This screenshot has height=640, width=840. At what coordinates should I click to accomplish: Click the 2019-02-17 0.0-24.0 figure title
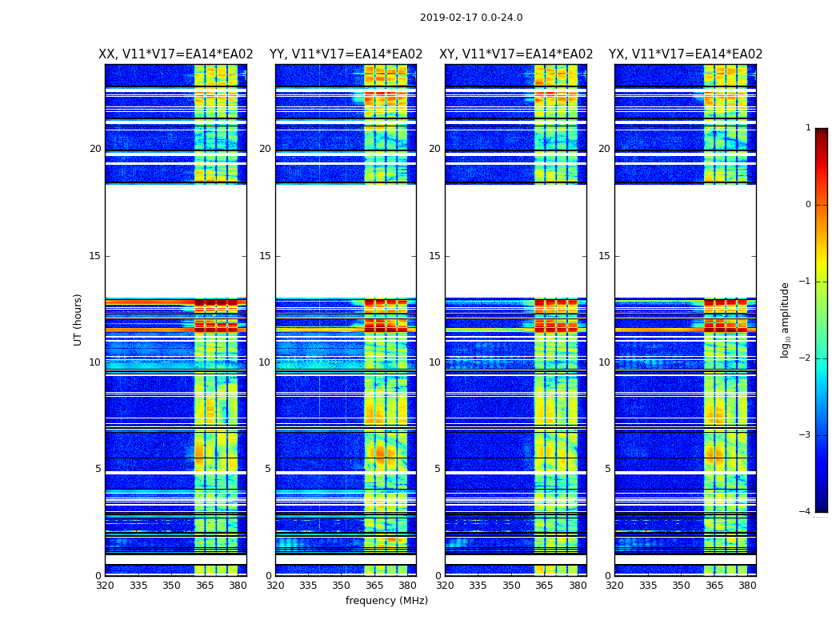[471, 17]
